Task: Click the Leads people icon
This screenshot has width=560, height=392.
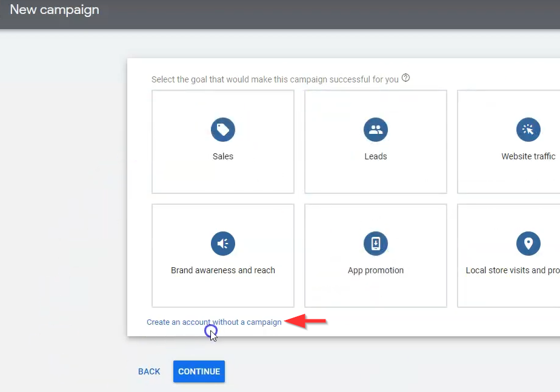Action: tap(375, 129)
